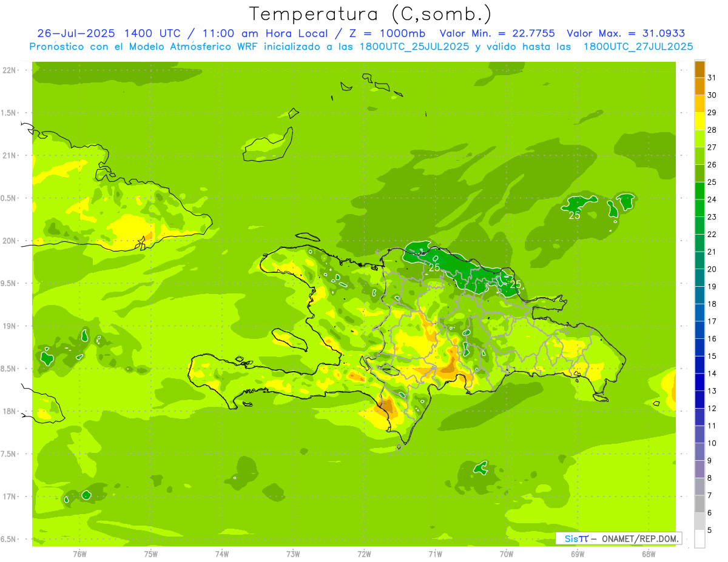The image size is (728, 562).
Task: Click legend value "10"
Action: pyautogui.click(x=712, y=443)
